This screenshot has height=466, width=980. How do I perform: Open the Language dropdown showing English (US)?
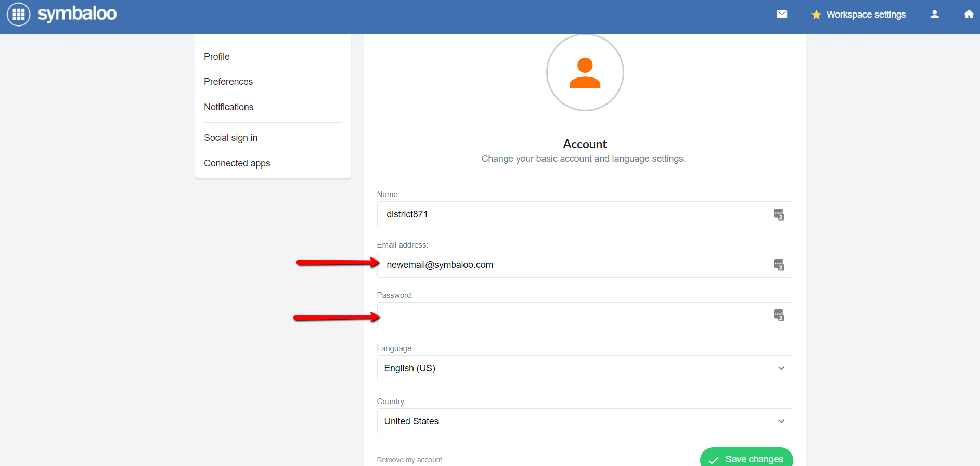(585, 368)
